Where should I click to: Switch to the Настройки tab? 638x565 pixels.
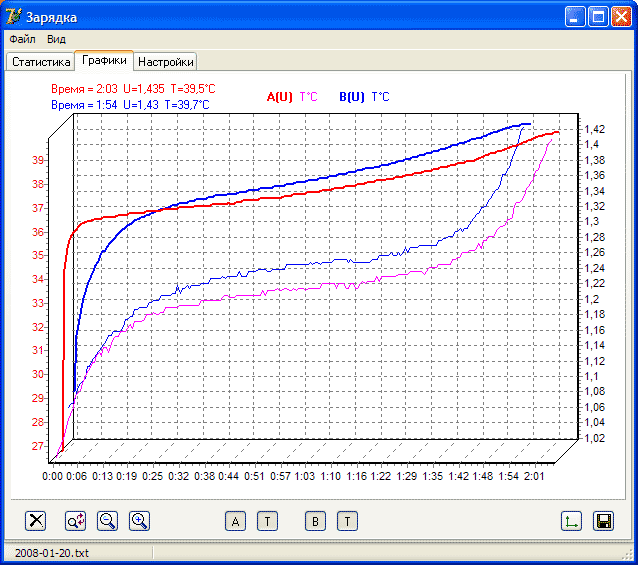click(x=165, y=62)
